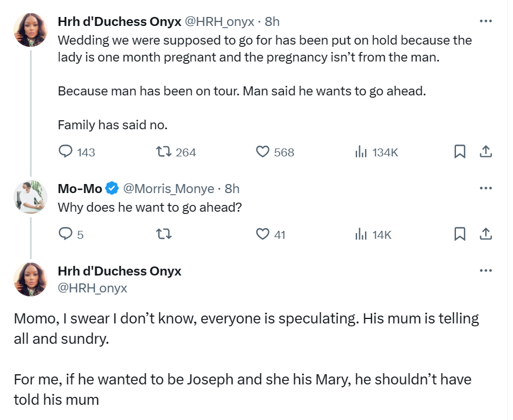Click Mo-Mo's verified badge
Image resolution: width=513 pixels, height=420 pixels.
click(x=112, y=189)
